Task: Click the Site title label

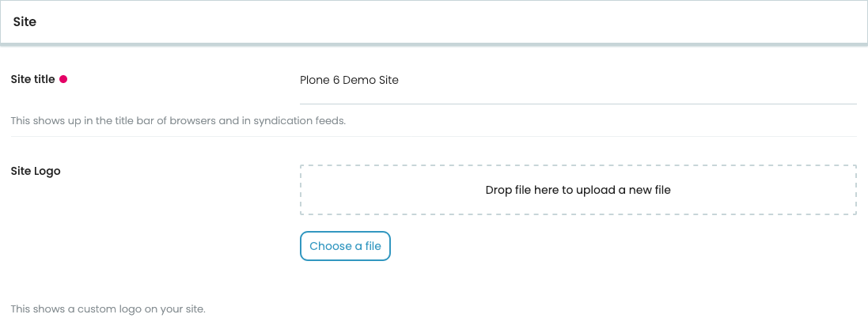Action: (x=32, y=79)
